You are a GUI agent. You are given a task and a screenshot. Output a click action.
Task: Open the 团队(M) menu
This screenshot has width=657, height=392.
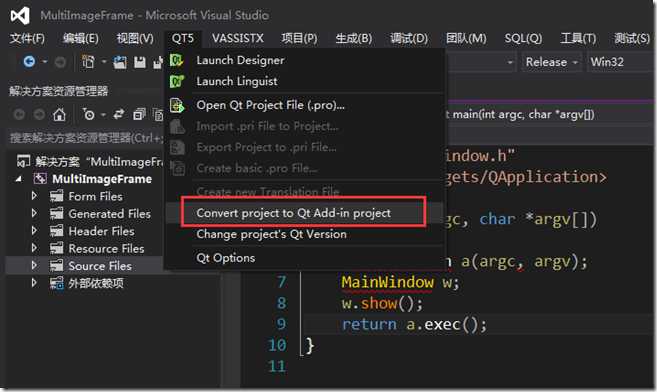466,39
